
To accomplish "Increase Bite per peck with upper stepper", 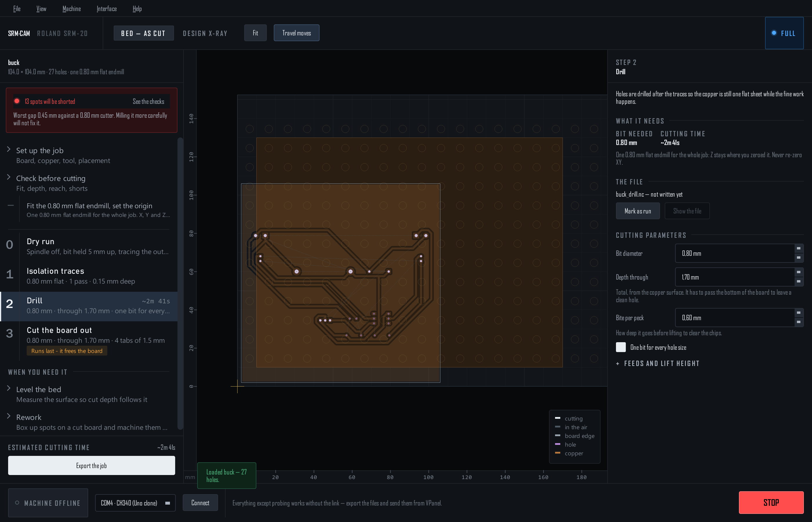I will (799, 313).
